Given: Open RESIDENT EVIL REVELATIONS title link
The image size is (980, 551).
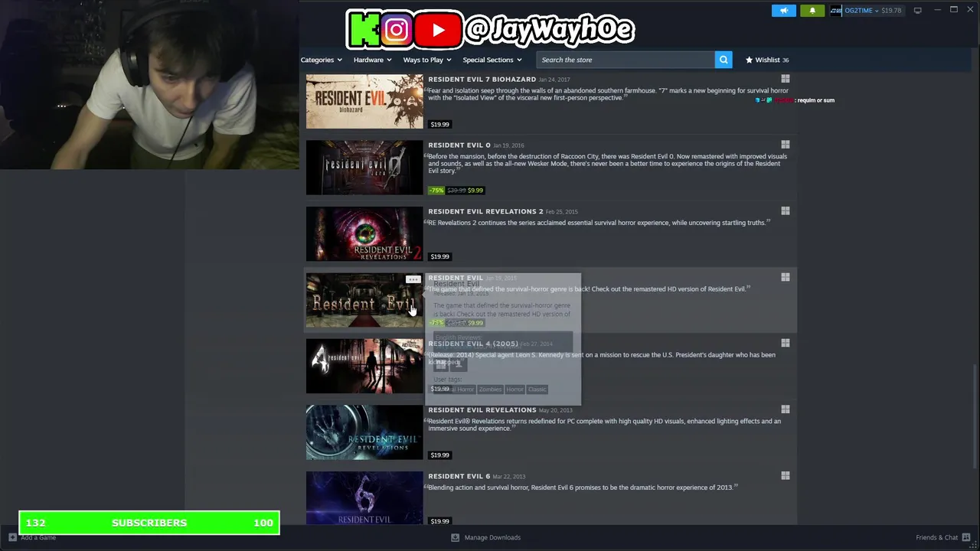Looking at the screenshot, I should point(482,410).
